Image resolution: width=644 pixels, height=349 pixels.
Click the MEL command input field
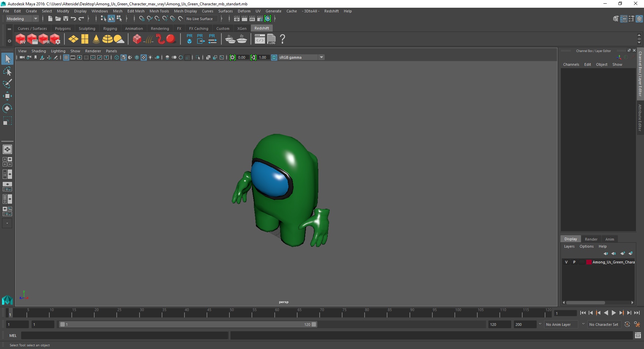pos(124,335)
